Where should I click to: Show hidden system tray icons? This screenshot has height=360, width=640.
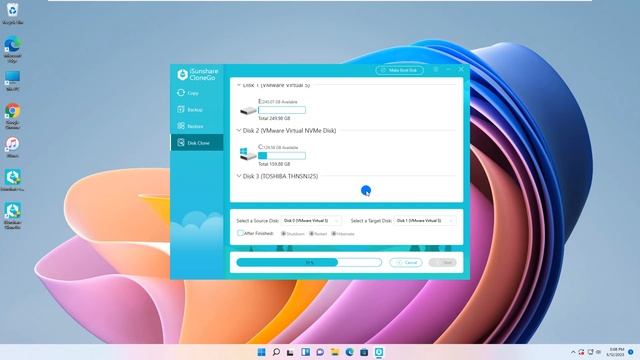pyautogui.click(x=573, y=352)
